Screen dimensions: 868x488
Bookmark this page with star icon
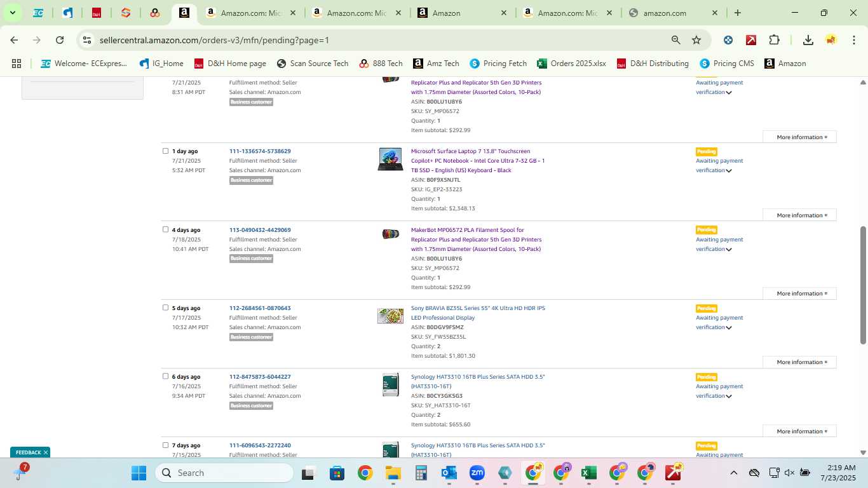point(696,40)
